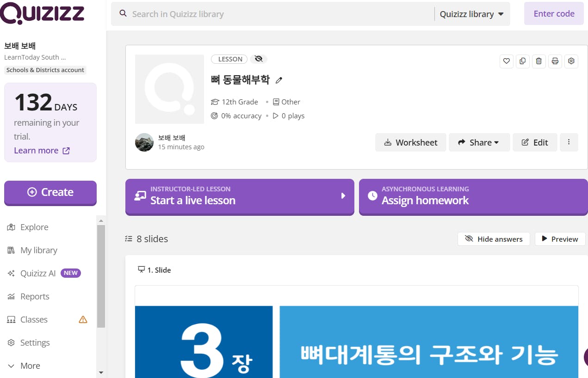Click the 'LearnToday South ...' organization text

(35, 57)
